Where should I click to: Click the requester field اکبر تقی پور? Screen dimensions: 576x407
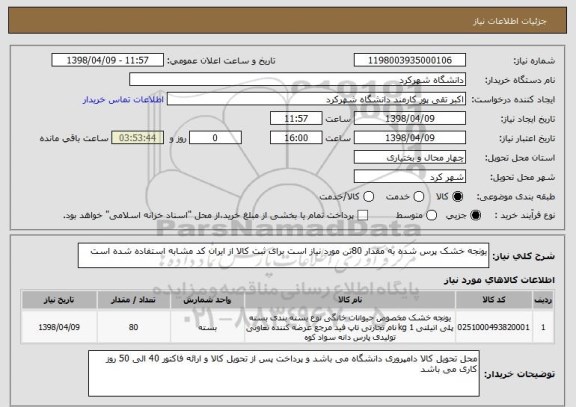click(x=316, y=99)
